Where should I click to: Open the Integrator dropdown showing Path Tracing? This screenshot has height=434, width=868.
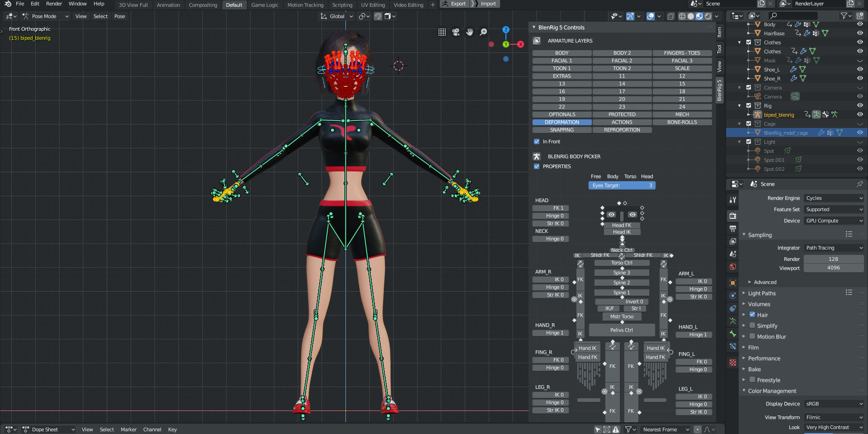point(834,248)
